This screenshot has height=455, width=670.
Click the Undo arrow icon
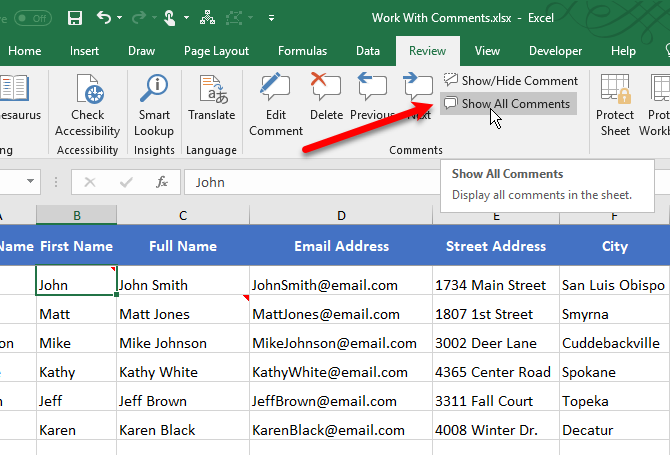point(105,18)
